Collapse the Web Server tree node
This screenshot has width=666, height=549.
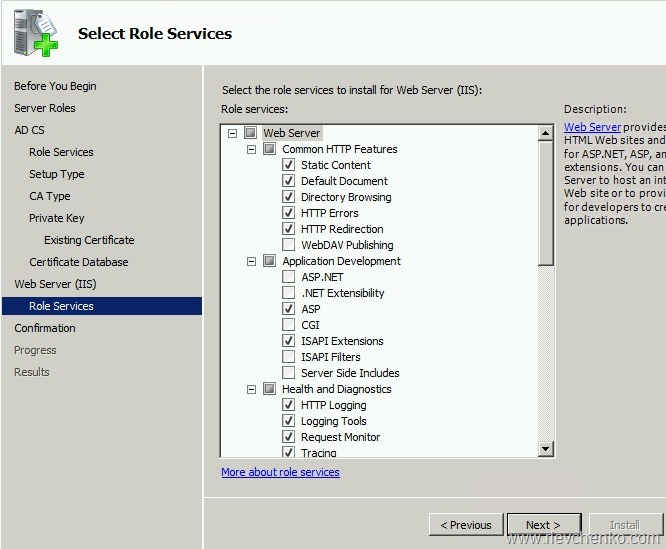(232, 133)
